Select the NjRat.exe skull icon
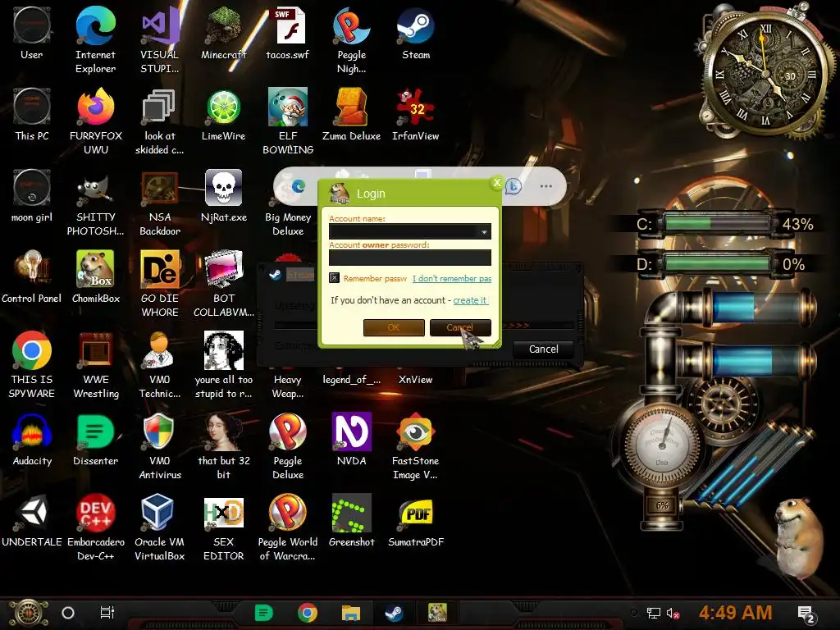The height and width of the screenshot is (630, 840). [x=223, y=196]
